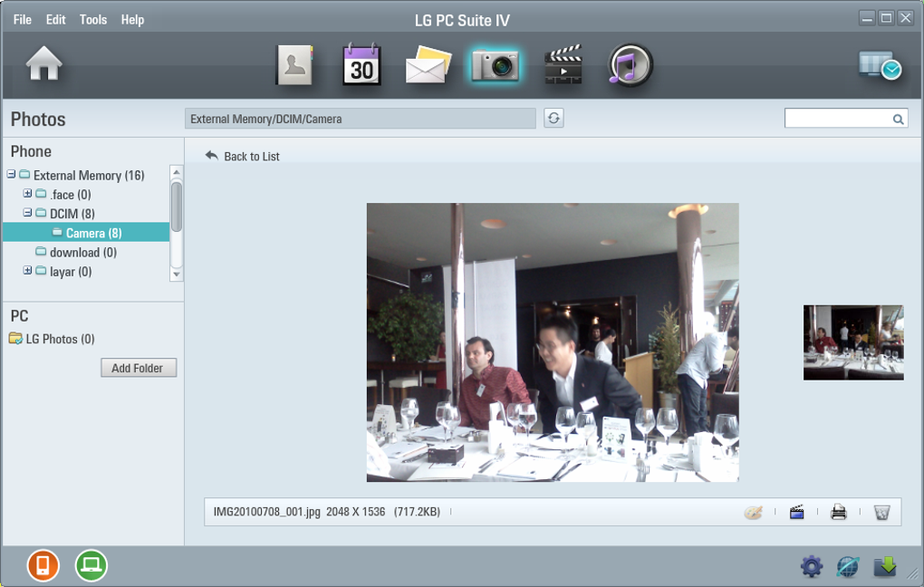Click the IMG20100708_001.jpg file name
The image size is (924, 587).
(267, 512)
